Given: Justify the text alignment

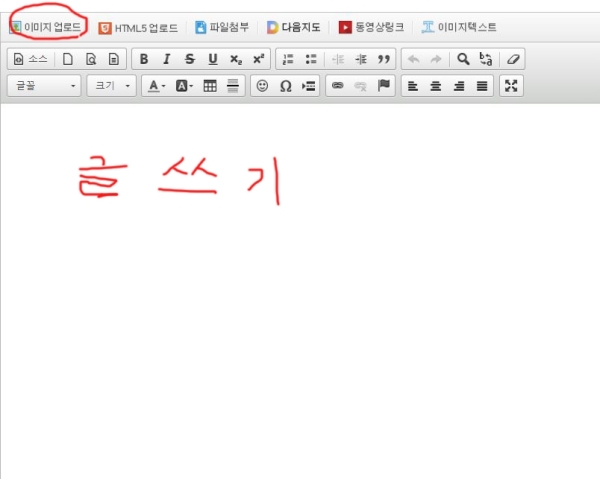Looking at the screenshot, I should pyautogui.click(x=482, y=86).
